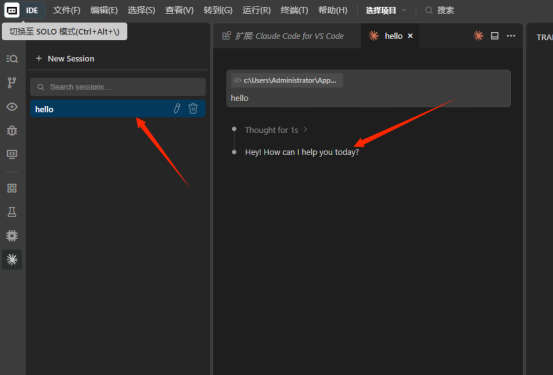Open the more actions ellipsis menu
Viewport: 553px width, 375px height.
pos(511,36)
